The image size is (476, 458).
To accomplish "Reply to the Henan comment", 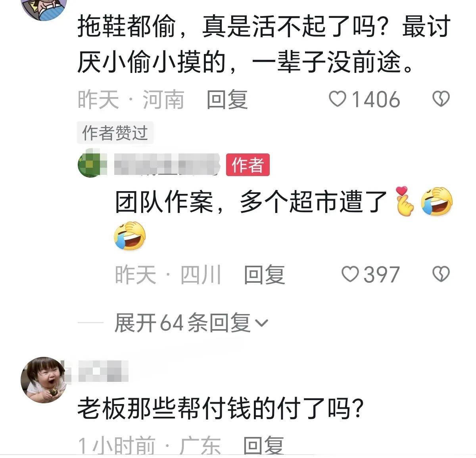I will point(227,99).
